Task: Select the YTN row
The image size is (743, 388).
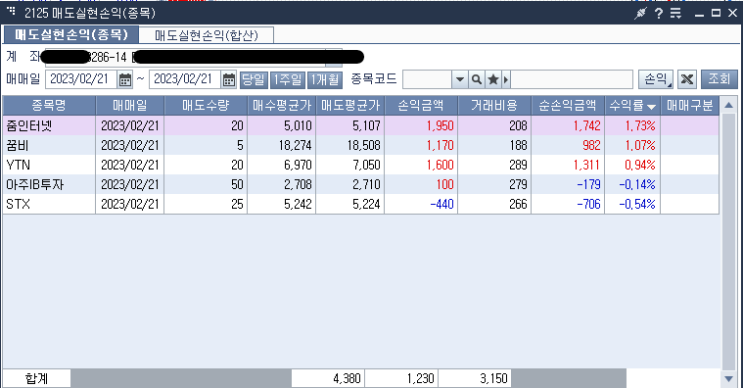Action: [361, 165]
